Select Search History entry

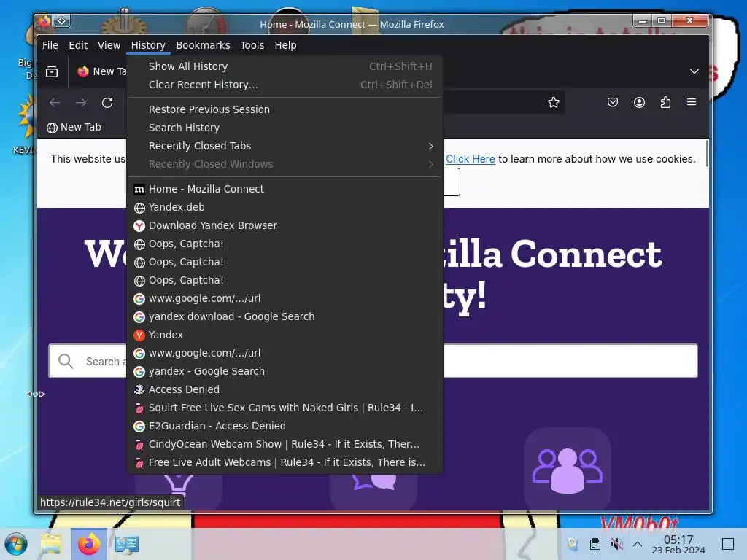click(285, 128)
